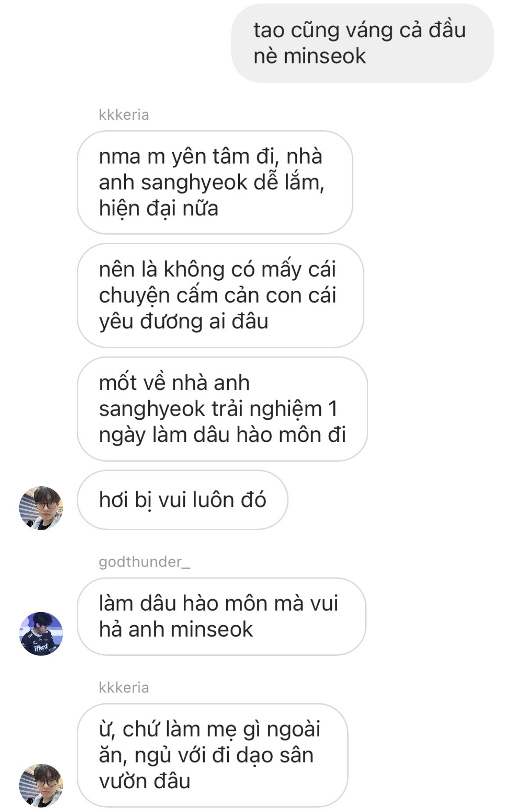Open the first kkkeria username label

[124, 115]
